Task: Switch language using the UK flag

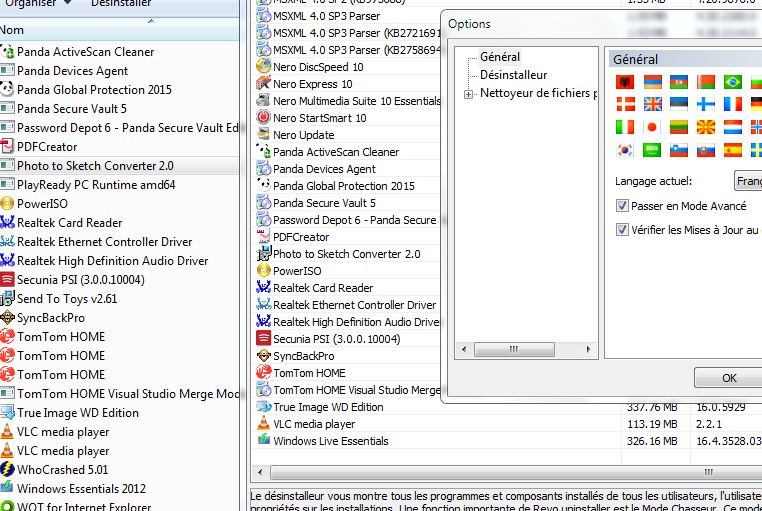Action: pos(652,104)
